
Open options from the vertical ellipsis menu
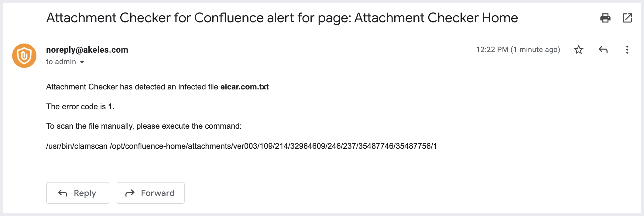point(627,50)
